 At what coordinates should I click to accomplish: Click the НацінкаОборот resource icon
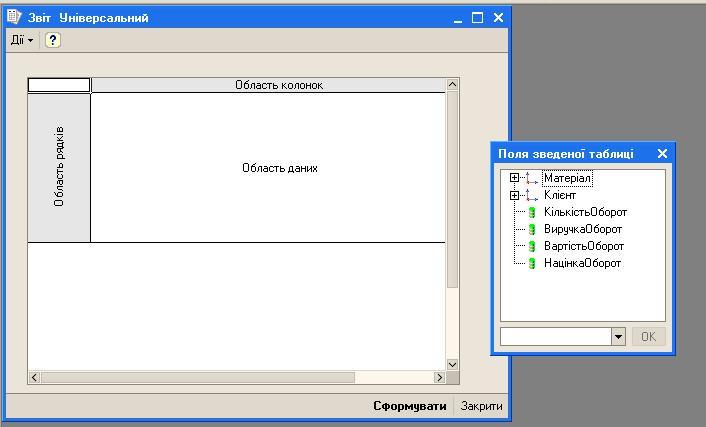pyautogui.click(x=532, y=263)
